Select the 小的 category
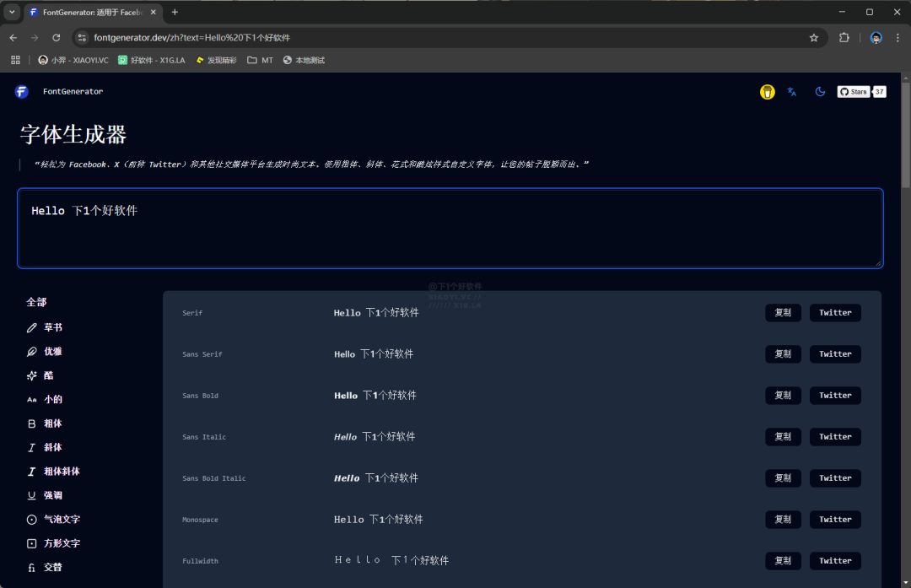911x588 pixels. pos(45,399)
